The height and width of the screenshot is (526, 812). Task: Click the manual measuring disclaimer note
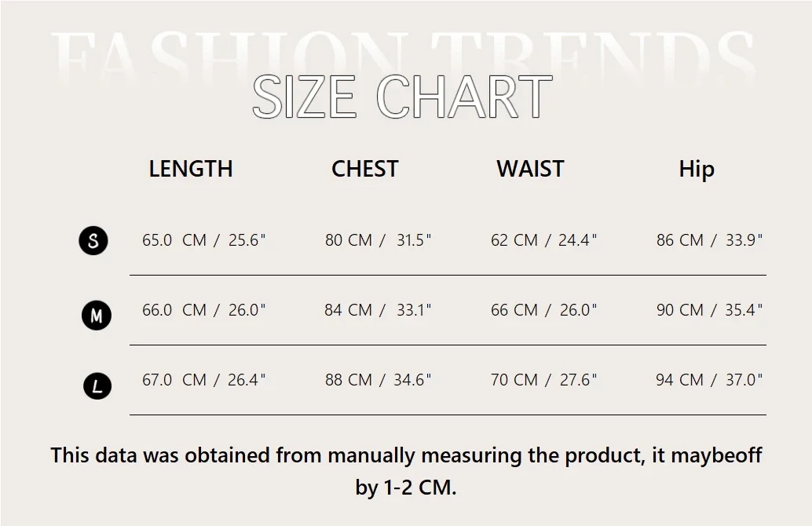406,470
